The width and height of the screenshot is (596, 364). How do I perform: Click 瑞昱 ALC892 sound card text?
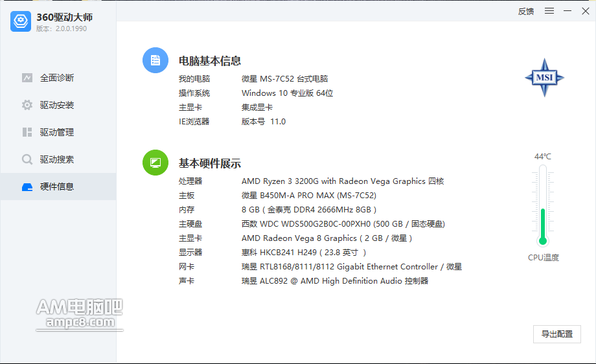point(335,281)
